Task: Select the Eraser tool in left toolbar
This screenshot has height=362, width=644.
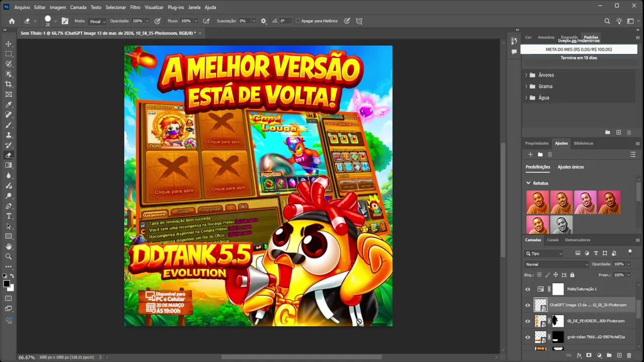Action: (x=9, y=155)
